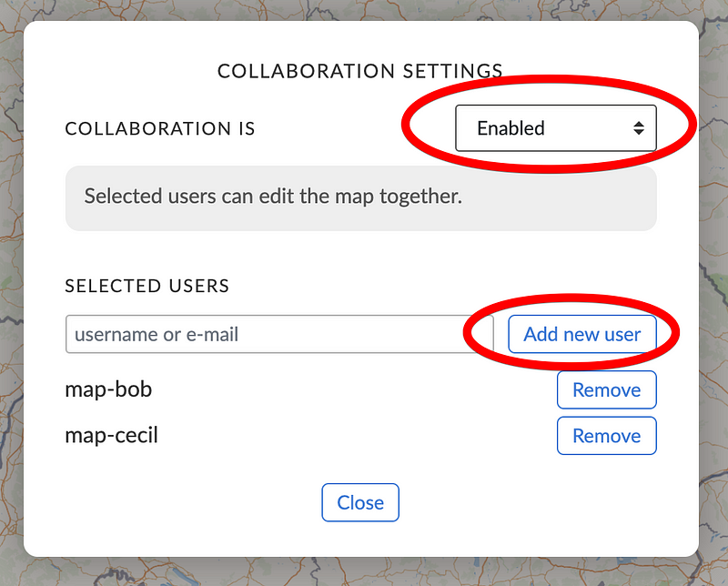Dismiss the dialog with the Close button
Image resolution: width=728 pixels, height=586 pixels.
click(x=360, y=502)
